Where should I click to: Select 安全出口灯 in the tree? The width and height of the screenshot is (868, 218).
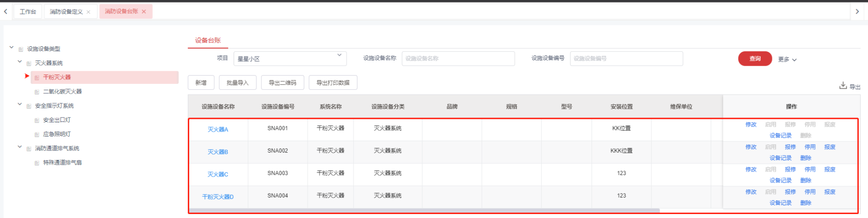pos(57,120)
